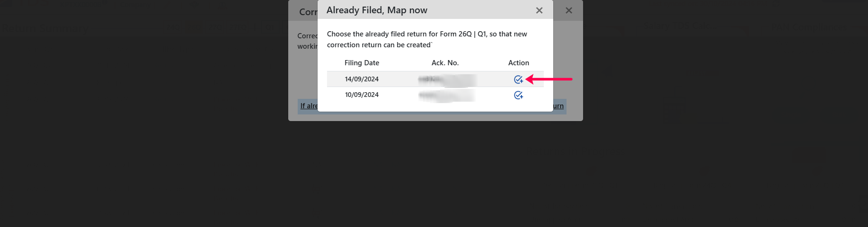Select the 14/09/2024 filing date cell
The image size is (868, 227).
click(x=362, y=79)
